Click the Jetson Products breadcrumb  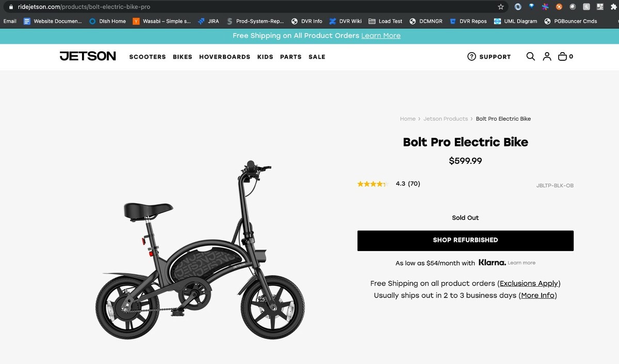coord(446,119)
